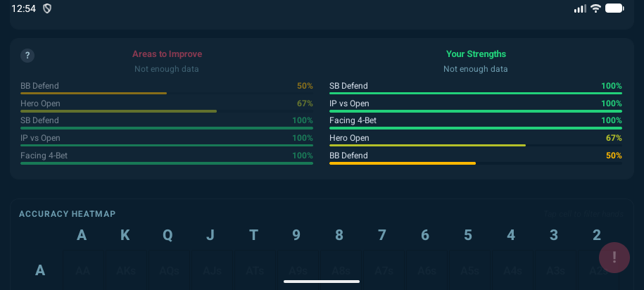Open the Areas to Improve heading

tap(167, 54)
